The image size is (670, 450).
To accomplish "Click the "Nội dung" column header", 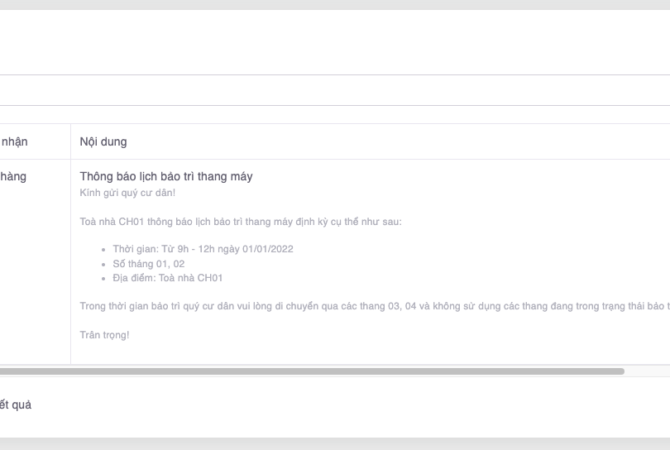I will coord(103,142).
